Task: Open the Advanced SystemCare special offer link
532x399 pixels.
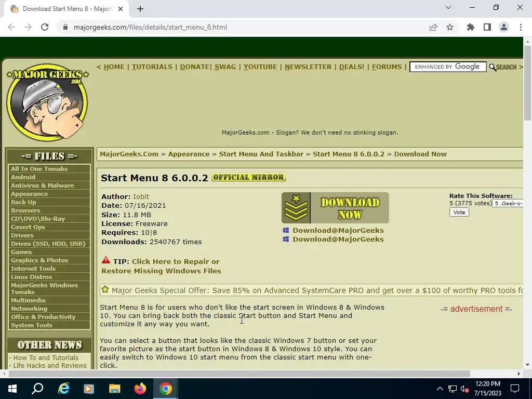Action: pos(317,290)
